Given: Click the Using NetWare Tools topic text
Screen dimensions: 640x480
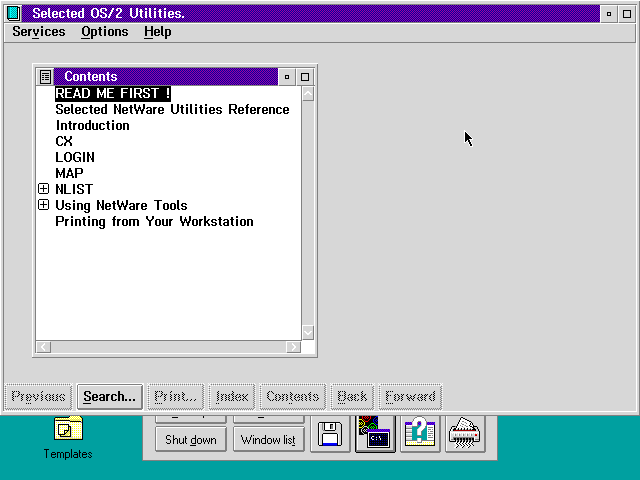Looking at the screenshot, I should tap(121, 205).
